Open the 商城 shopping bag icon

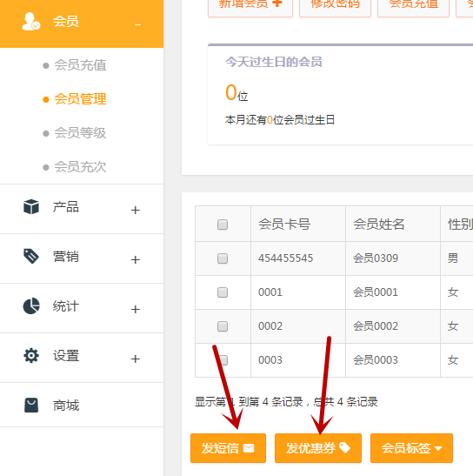(31, 406)
